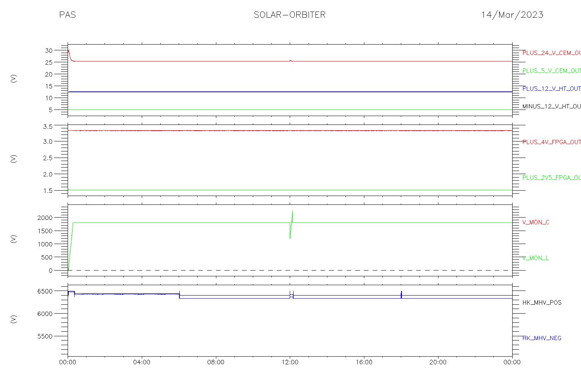
Task: Click the 04:00 time axis label
Action: pyautogui.click(x=142, y=362)
